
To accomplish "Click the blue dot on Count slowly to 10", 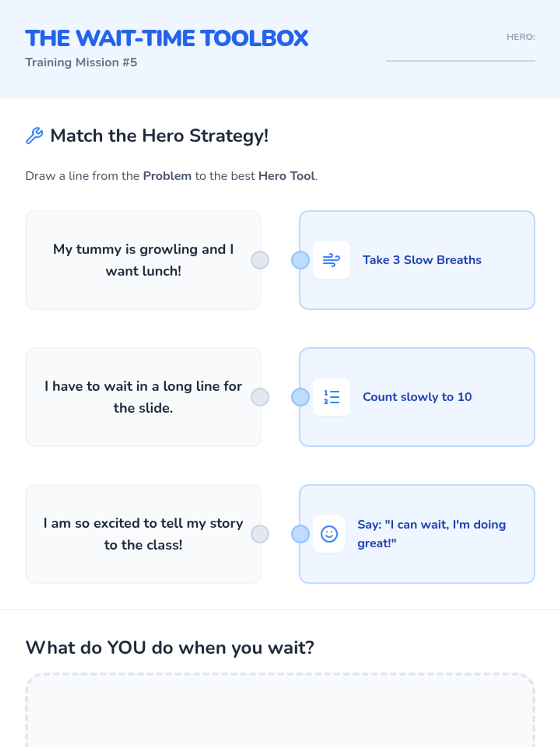I will tap(301, 397).
